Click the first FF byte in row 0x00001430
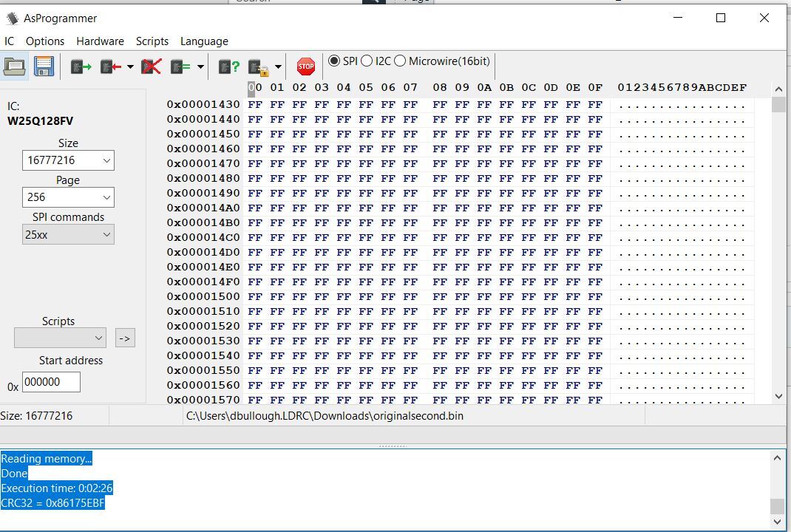Viewport: 791px width, 532px height. tap(255, 104)
